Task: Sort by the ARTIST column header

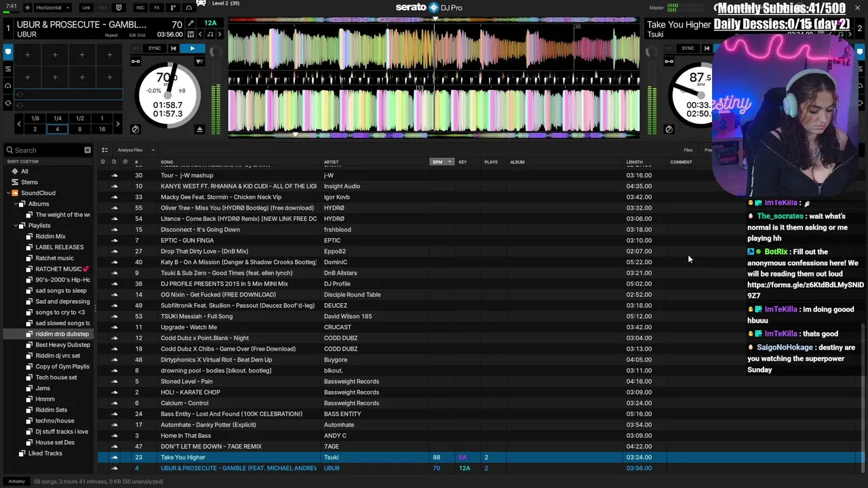Action: (x=331, y=162)
